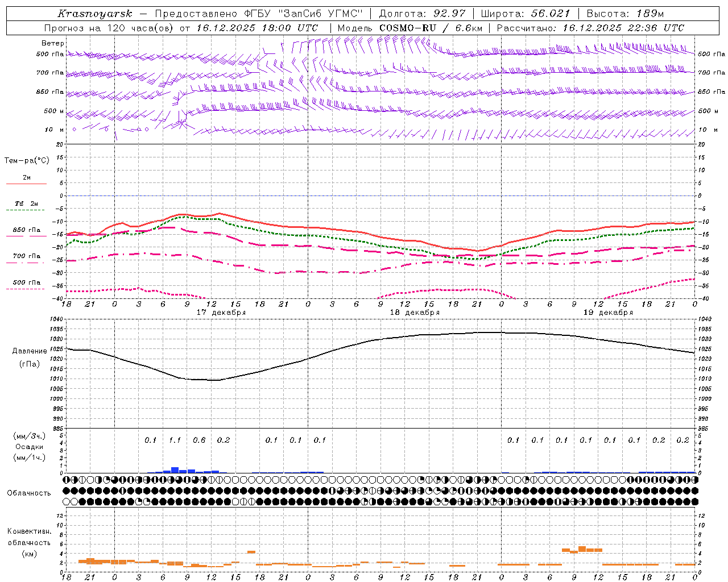Click the '18 декабря' date label

click(415, 313)
